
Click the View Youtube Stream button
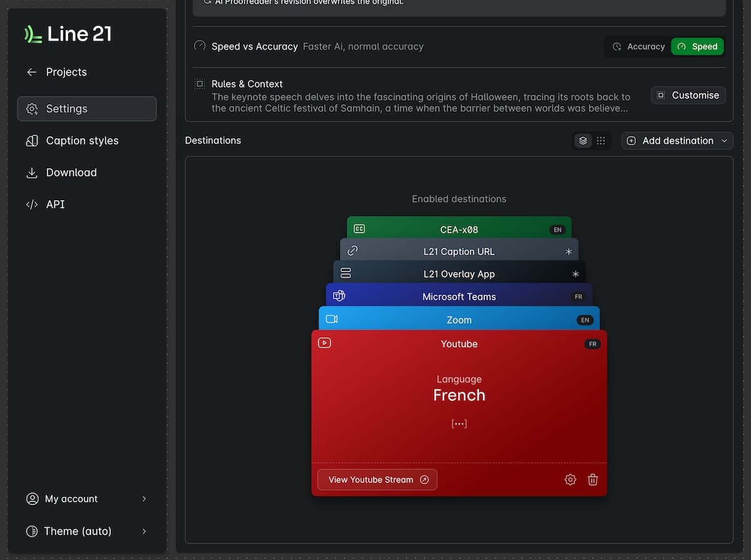[377, 480]
